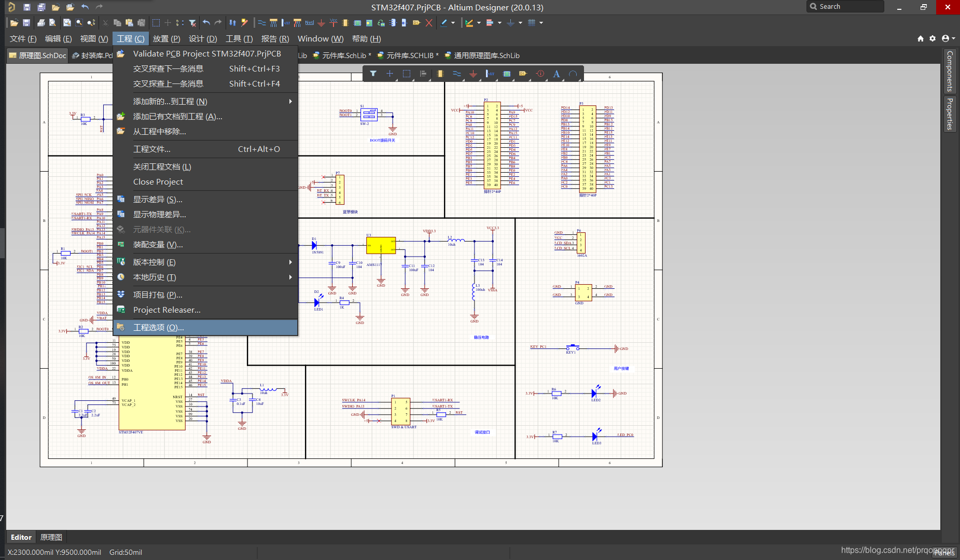Click the place text string 'A' icon
The height and width of the screenshot is (560, 960).
[556, 74]
